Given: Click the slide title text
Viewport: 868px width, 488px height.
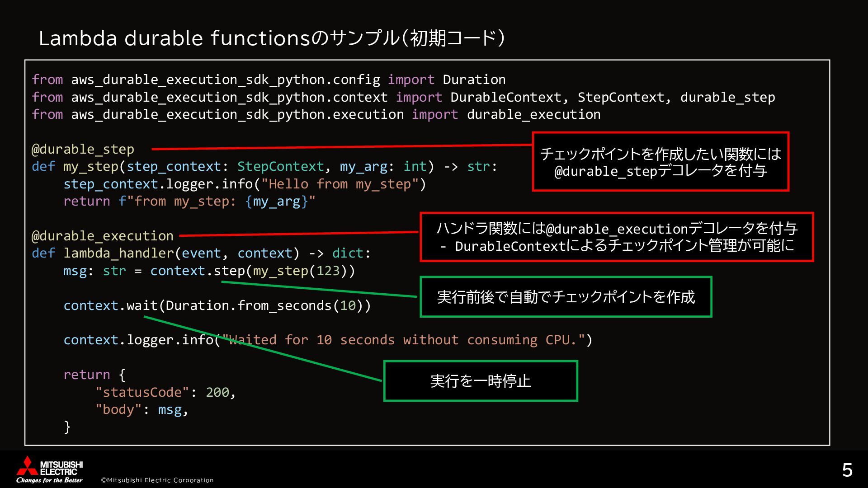Looking at the screenshot, I should click(x=271, y=38).
